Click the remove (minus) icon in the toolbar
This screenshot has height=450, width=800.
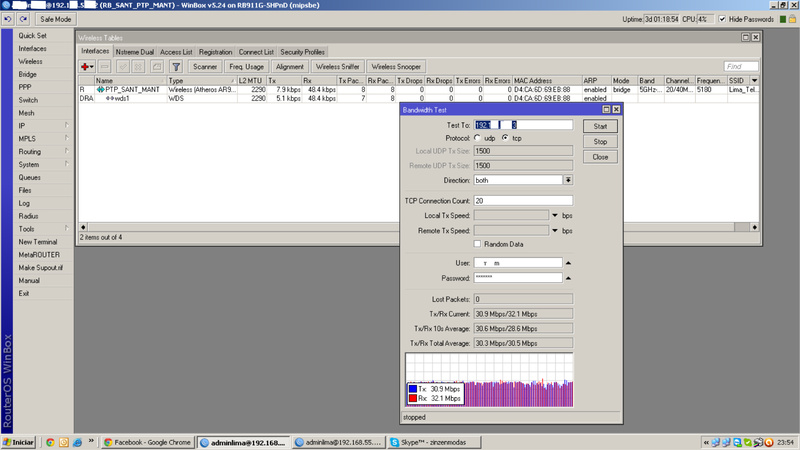105,66
